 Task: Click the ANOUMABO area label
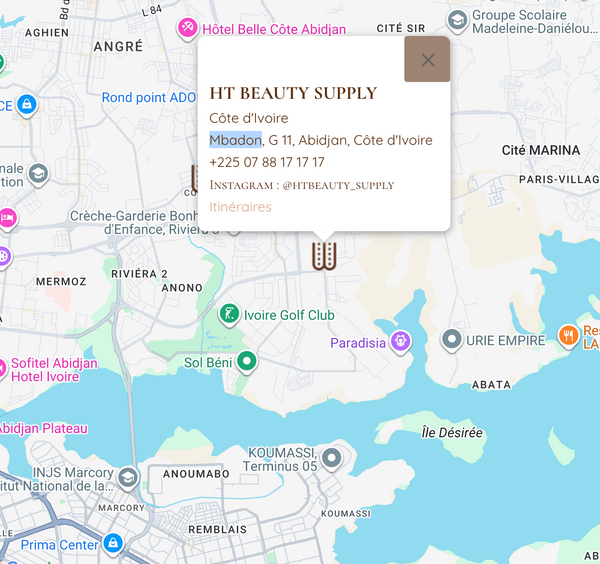pyautogui.click(x=196, y=474)
